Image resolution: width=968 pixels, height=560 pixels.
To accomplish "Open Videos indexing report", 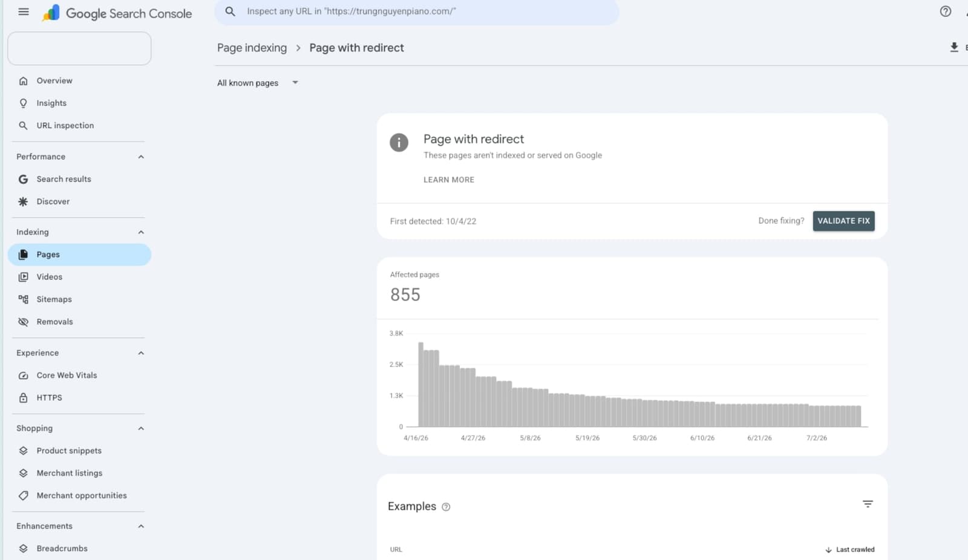I will point(79,277).
